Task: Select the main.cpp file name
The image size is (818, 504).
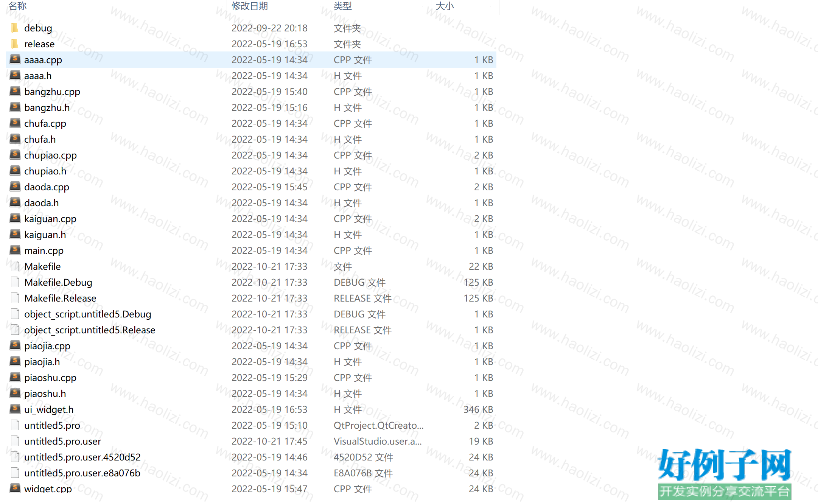Action: tap(44, 250)
